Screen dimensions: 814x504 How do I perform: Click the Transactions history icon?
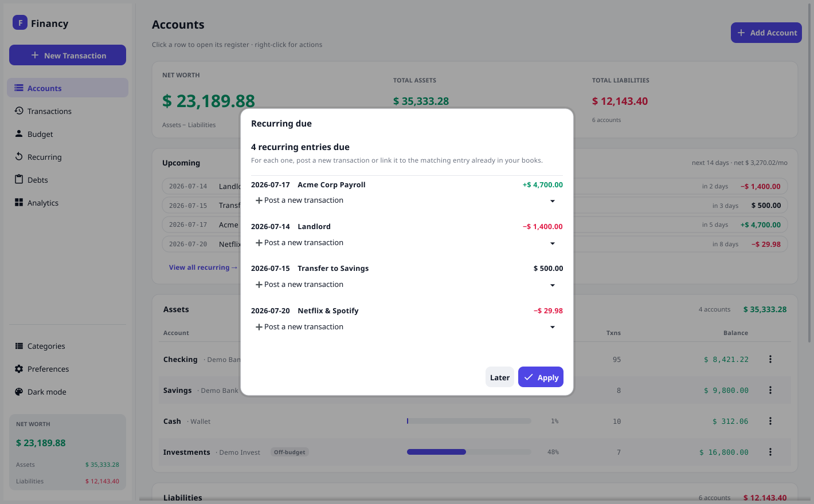pyautogui.click(x=19, y=111)
